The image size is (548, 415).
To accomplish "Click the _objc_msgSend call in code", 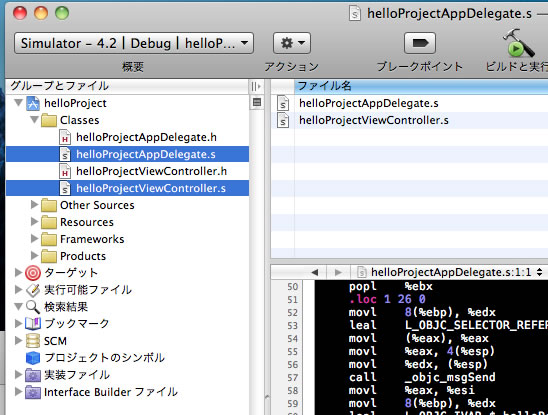I will pyautogui.click(x=450, y=377).
